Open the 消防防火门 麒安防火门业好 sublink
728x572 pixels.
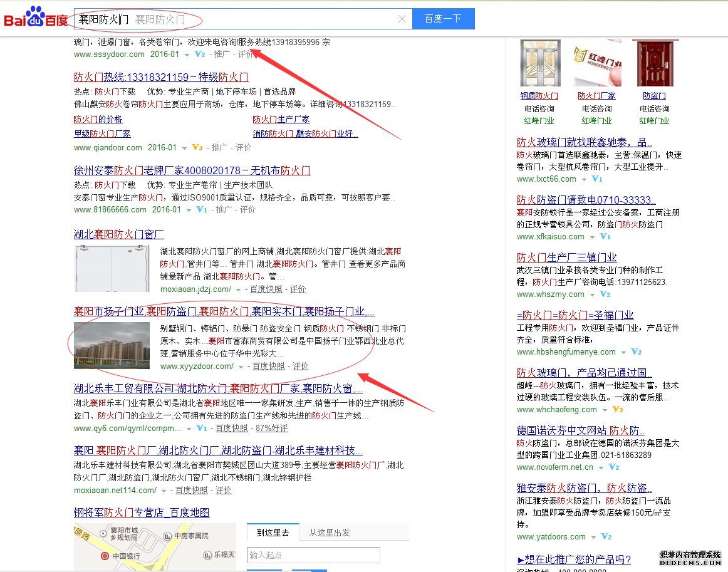point(306,133)
